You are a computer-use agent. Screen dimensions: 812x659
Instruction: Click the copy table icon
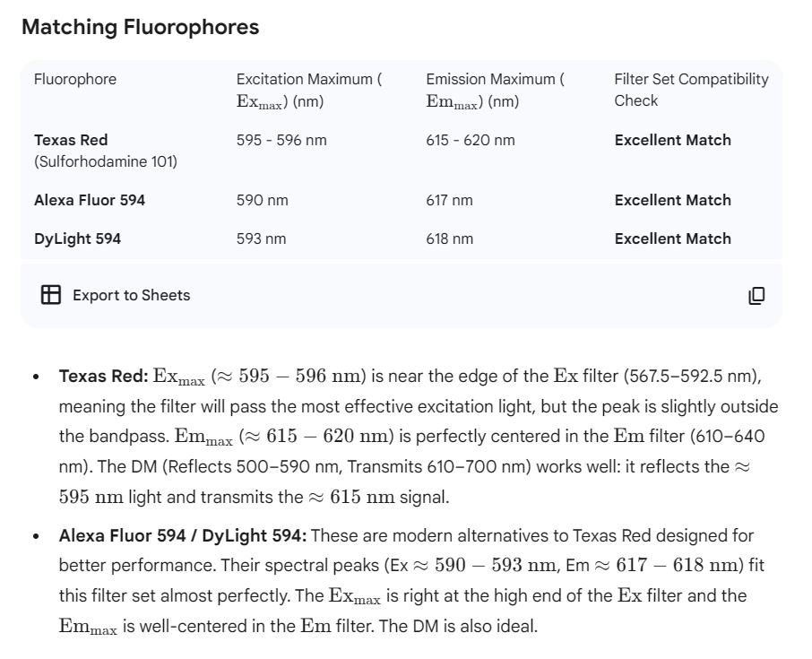pyautogui.click(x=756, y=295)
